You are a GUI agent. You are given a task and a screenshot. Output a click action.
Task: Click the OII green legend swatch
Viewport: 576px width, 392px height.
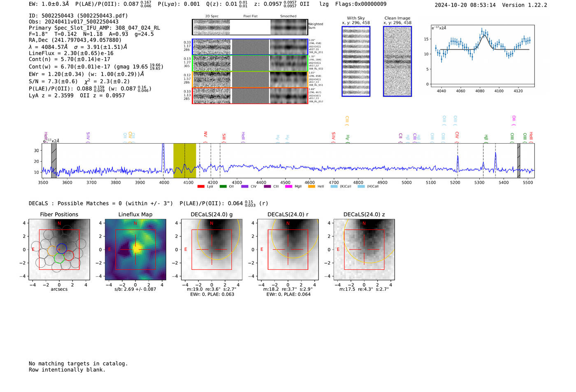coord(223,187)
